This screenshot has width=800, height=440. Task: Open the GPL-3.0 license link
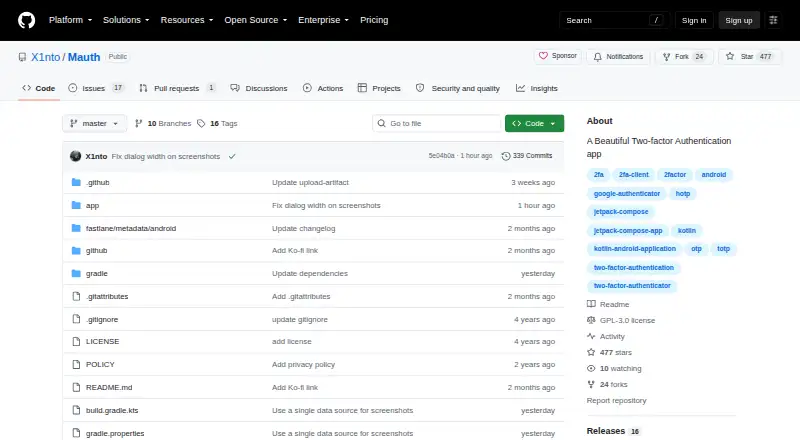tap(621, 321)
